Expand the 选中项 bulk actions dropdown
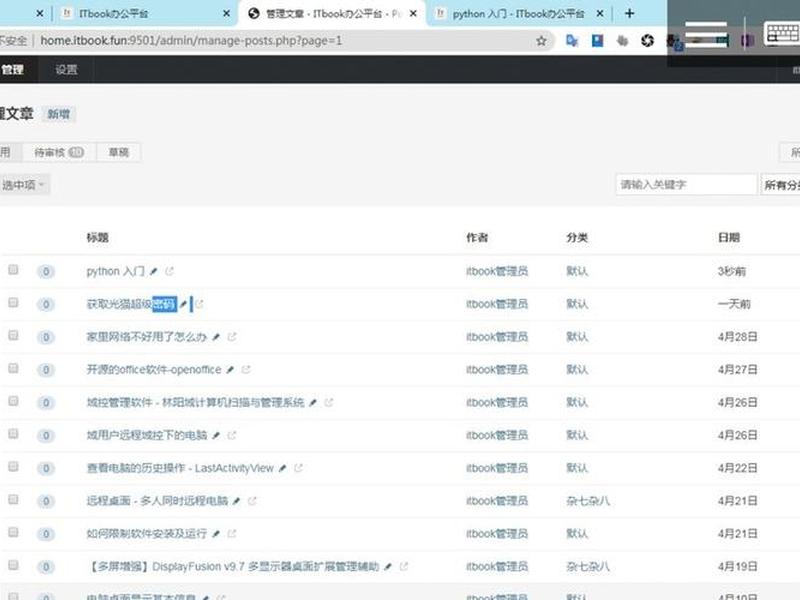 point(24,185)
